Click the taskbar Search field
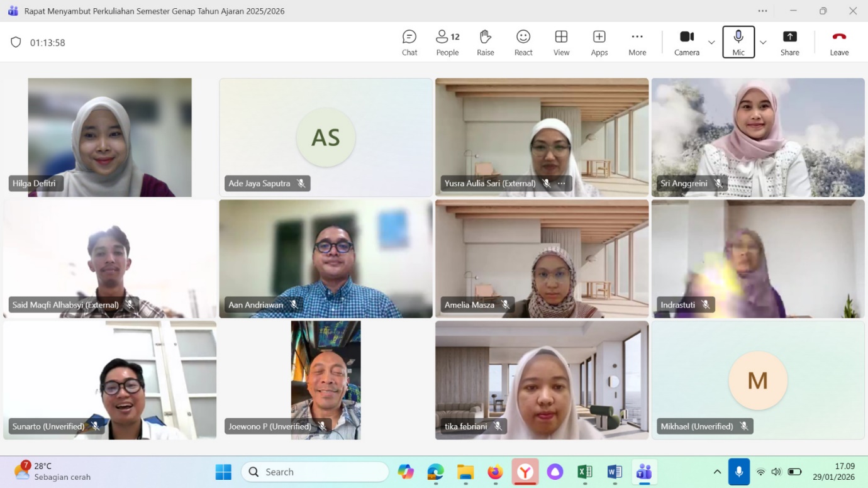 click(314, 472)
